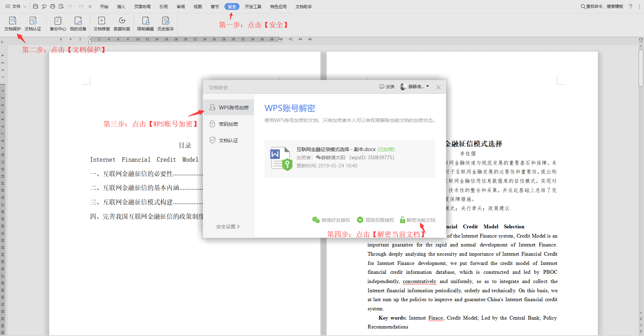The height and width of the screenshot is (336, 644).
Task: Click the Save icon in quick access toolbar
Action: (36, 6)
